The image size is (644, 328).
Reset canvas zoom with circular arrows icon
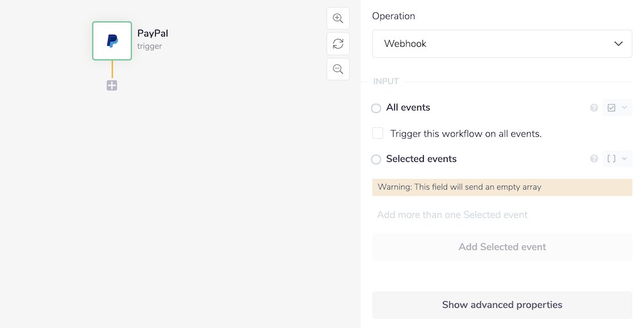[x=337, y=44]
